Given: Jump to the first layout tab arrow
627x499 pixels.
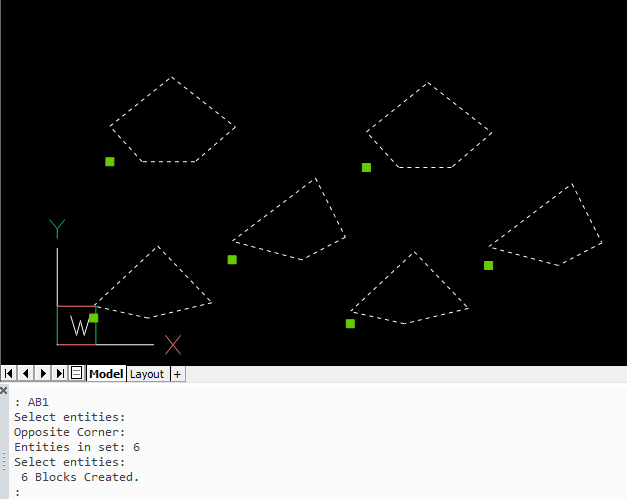Looking at the screenshot, I should point(9,373).
